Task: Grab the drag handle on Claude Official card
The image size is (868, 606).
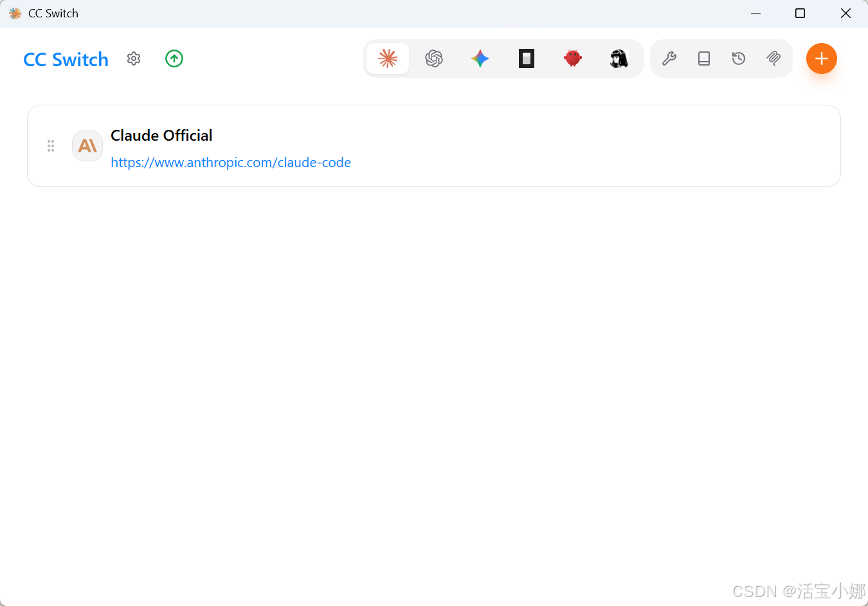Action: coord(51,146)
